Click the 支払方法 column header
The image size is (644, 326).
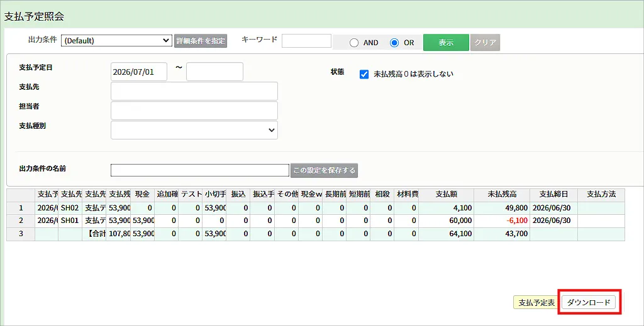pyautogui.click(x=601, y=194)
